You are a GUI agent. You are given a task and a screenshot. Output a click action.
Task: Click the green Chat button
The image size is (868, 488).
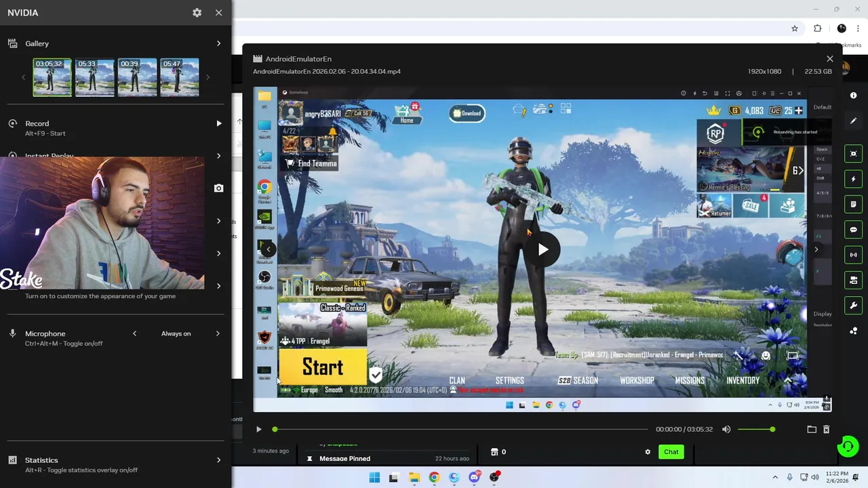pyautogui.click(x=671, y=452)
